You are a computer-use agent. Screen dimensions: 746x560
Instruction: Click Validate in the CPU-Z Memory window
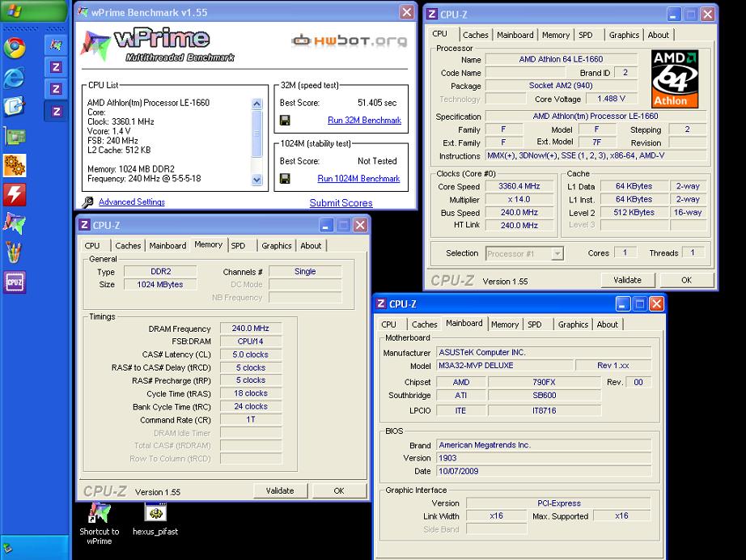click(x=280, y=490)
